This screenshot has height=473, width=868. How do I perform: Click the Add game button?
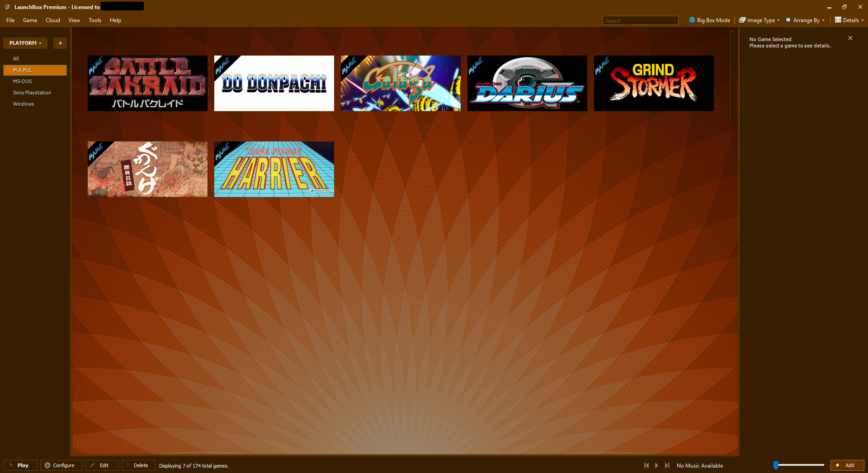pos(847,465)
